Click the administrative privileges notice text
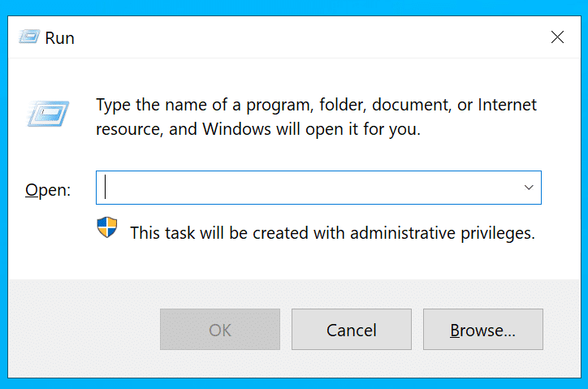Viewport: 588px width, 389px height. tap(332, 232)
